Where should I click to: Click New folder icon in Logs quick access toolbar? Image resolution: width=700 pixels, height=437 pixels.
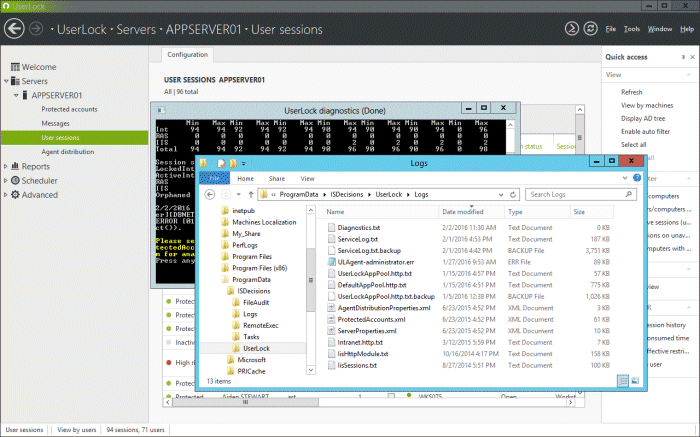(233, 163)
